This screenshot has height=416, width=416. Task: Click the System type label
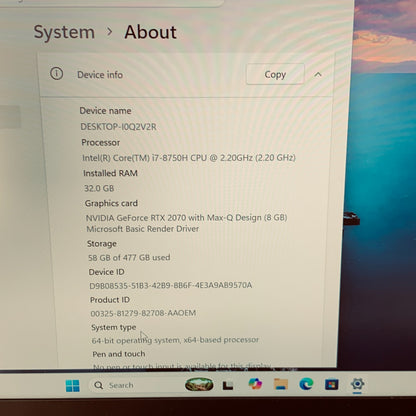point(114,327)
